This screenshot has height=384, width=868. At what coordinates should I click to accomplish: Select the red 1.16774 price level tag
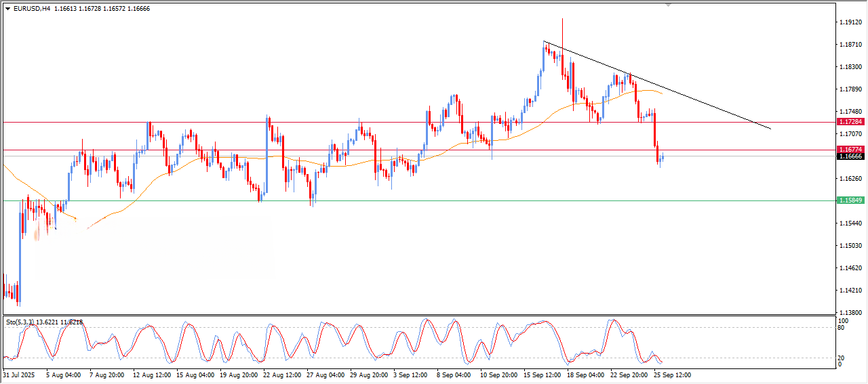[850, 150]
